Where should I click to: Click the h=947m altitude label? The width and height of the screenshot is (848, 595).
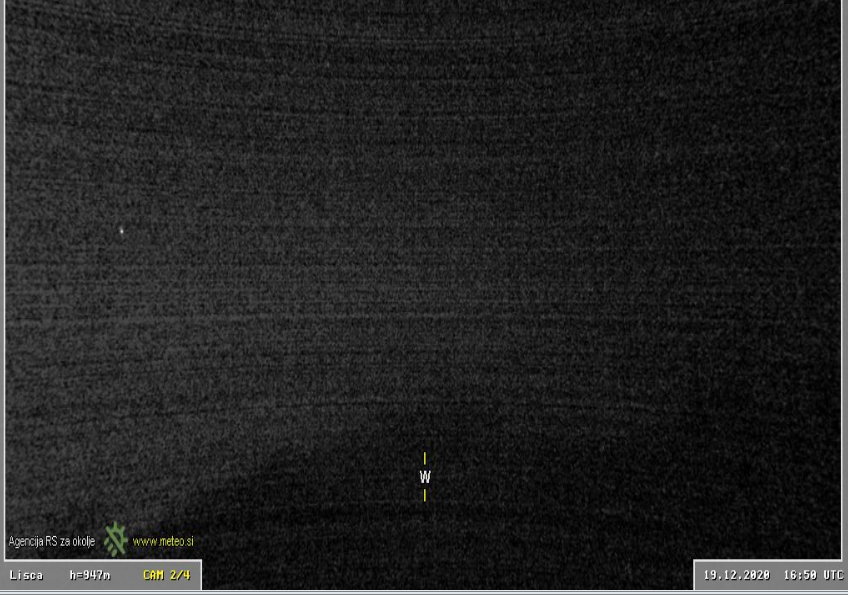point(89,575)
